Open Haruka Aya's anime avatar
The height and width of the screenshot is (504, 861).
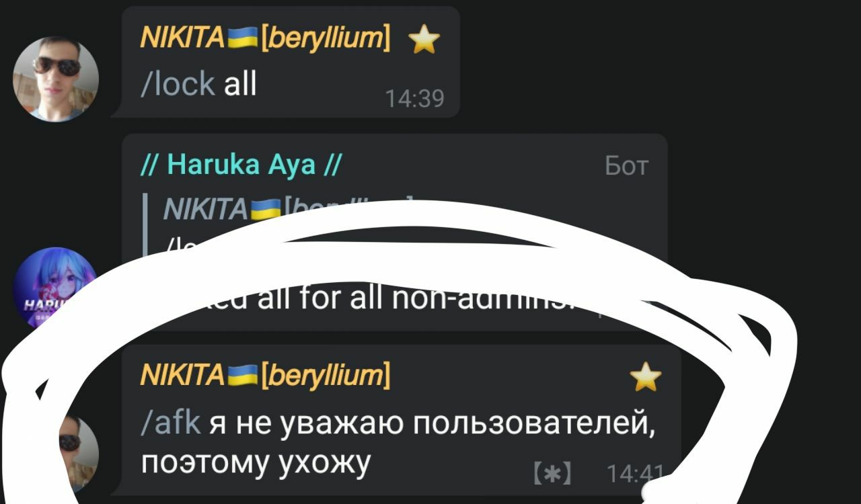tap(55, 289)
